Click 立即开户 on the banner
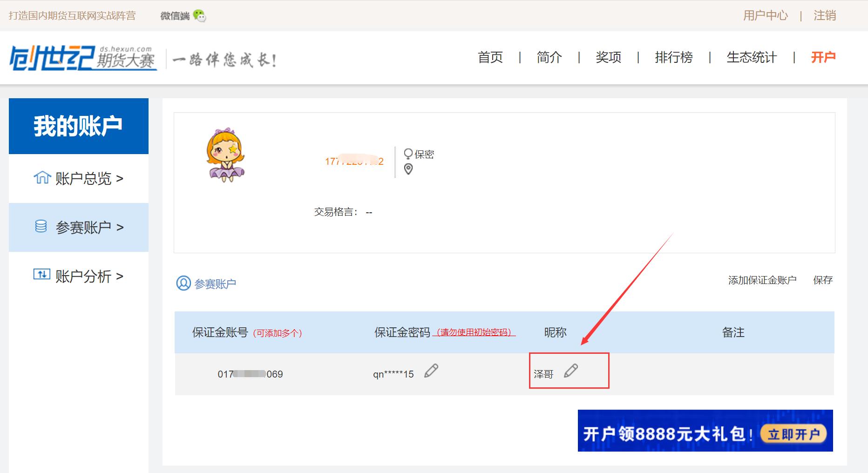Screen dimensions: 868x473 point(794,432)
